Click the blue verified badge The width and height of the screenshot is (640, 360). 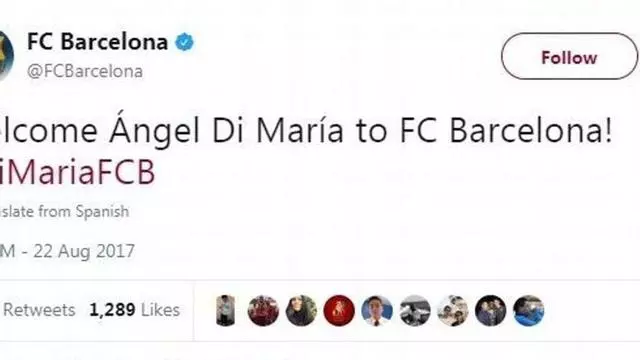click(x=184, y=42)
